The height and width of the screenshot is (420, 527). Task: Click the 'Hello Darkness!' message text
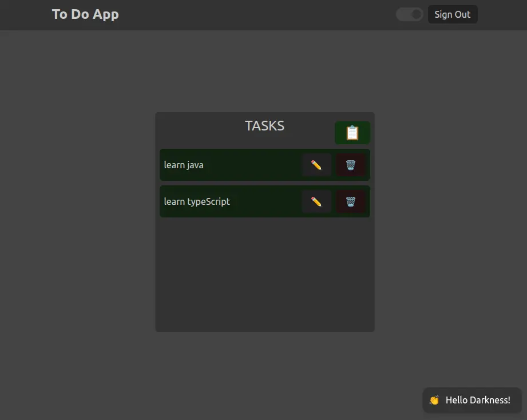478,400
